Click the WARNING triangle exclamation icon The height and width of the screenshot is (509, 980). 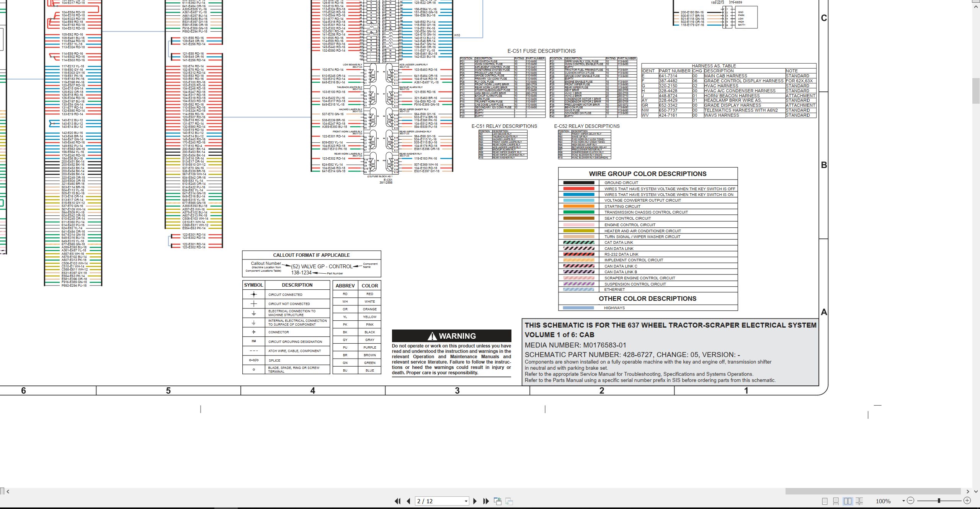click(x=432, y=336)
